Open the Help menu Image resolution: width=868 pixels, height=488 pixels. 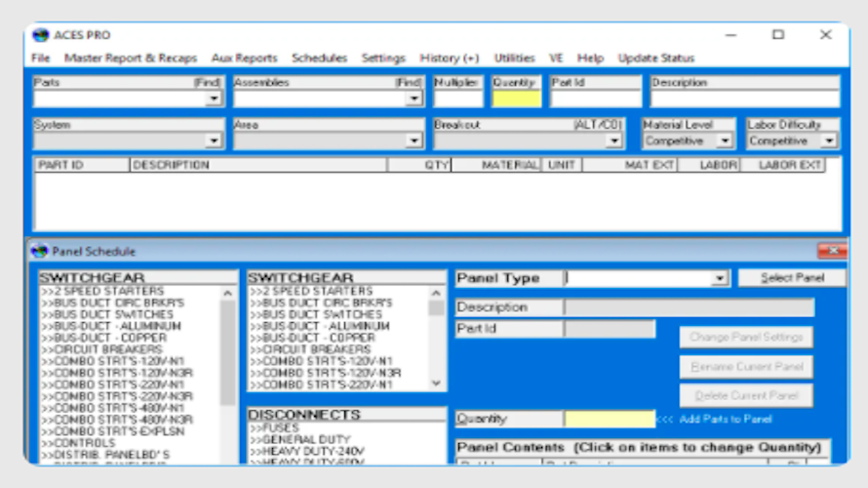point(590,58)
